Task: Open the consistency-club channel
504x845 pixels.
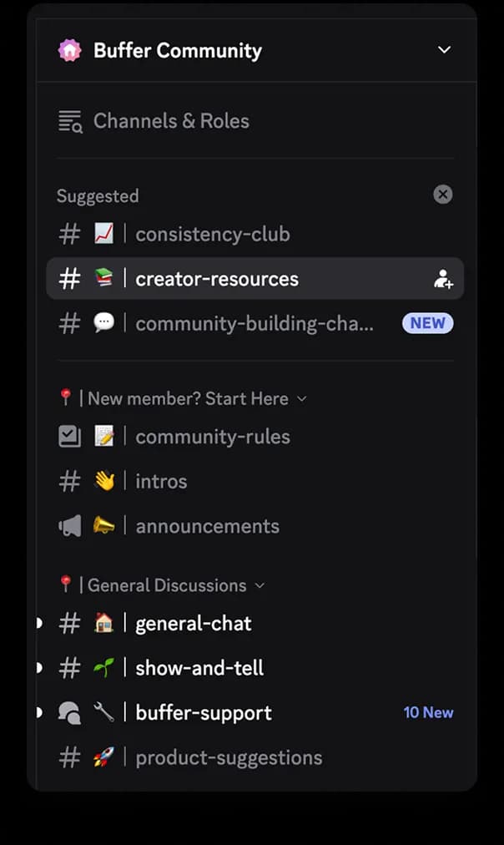Action: click(213, 234)
